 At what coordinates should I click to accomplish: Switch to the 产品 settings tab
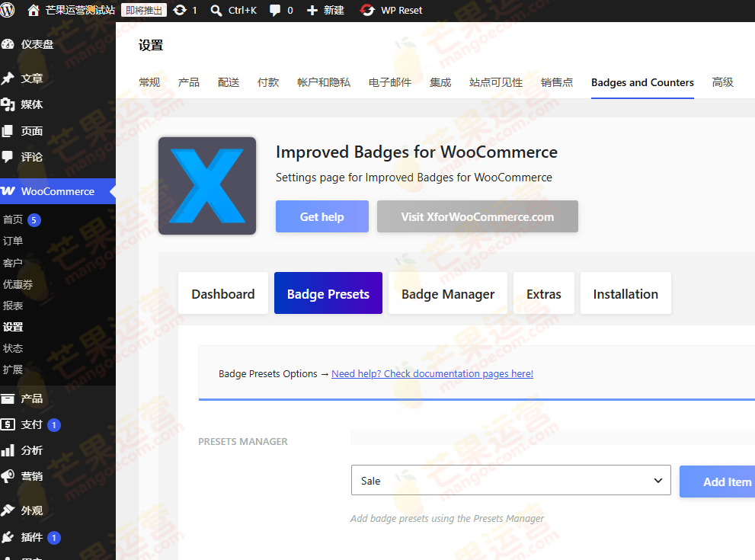point(189,82)
